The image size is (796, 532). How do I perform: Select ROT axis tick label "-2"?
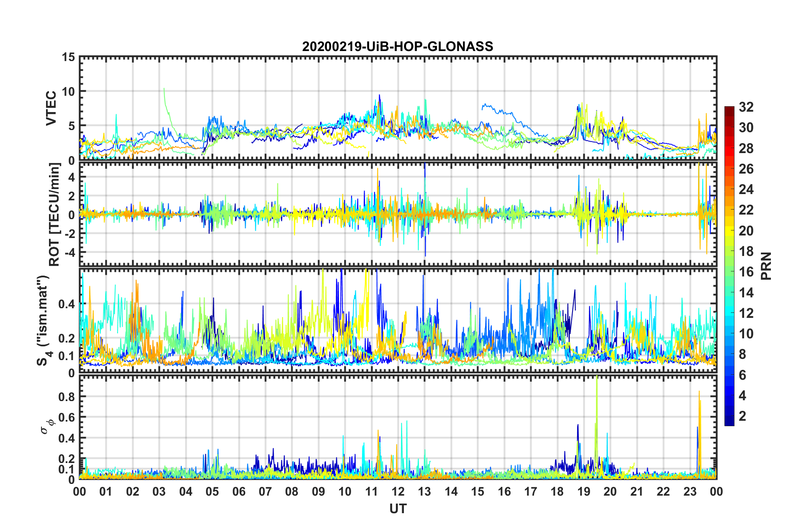pos(70,234)
